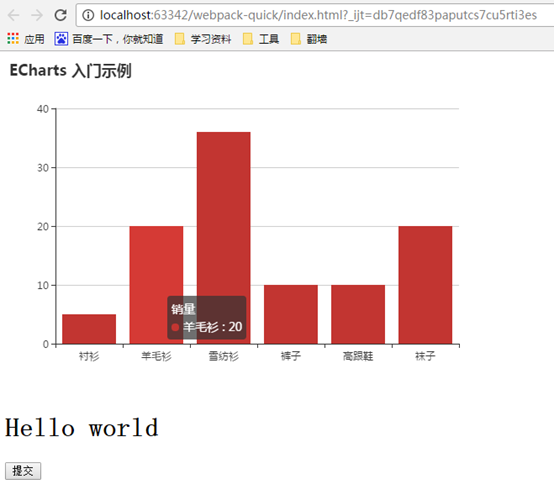Click the 百度 paw bookmark icon
The image size is (554, 500).
click(x=61, y=39)
